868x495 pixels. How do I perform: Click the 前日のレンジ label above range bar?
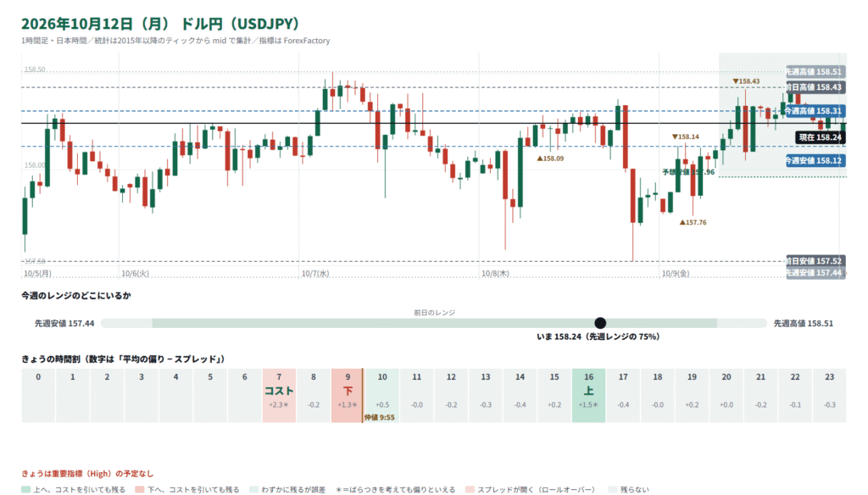coord(435,313)
